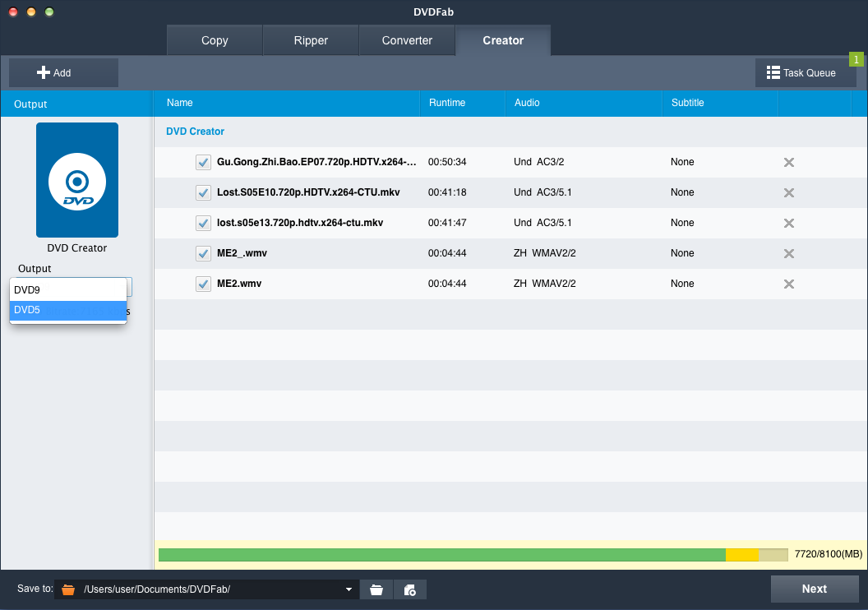The width and height of the screenshot is (868, 610).
Task: Switch to the Ripper tab
Action: pyautogui.click(x=311, y=40)
